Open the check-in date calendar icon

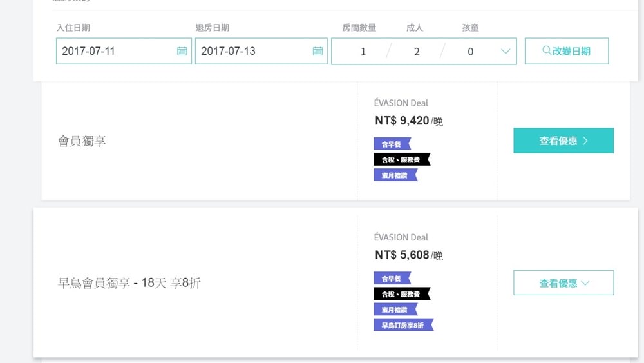coord(182,51)
